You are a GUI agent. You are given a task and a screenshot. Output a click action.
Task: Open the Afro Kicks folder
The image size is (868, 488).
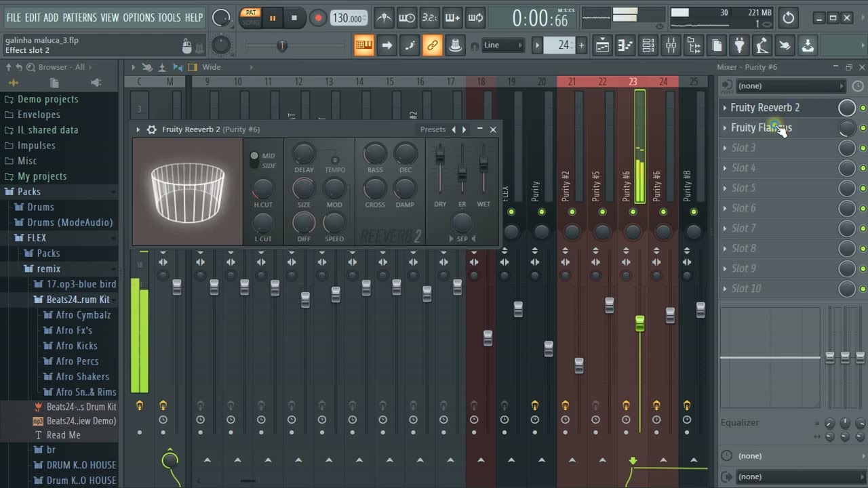(77, 346)
